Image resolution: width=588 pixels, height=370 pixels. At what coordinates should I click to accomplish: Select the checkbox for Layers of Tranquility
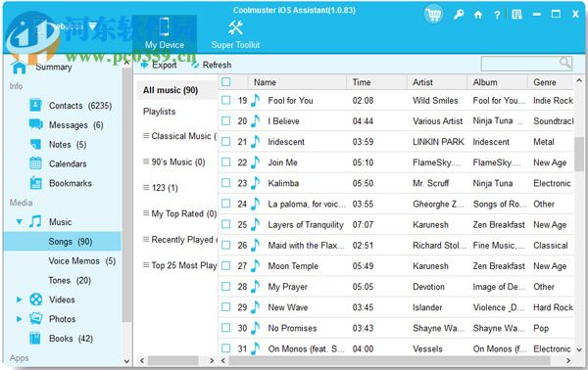tap(225, 224)
